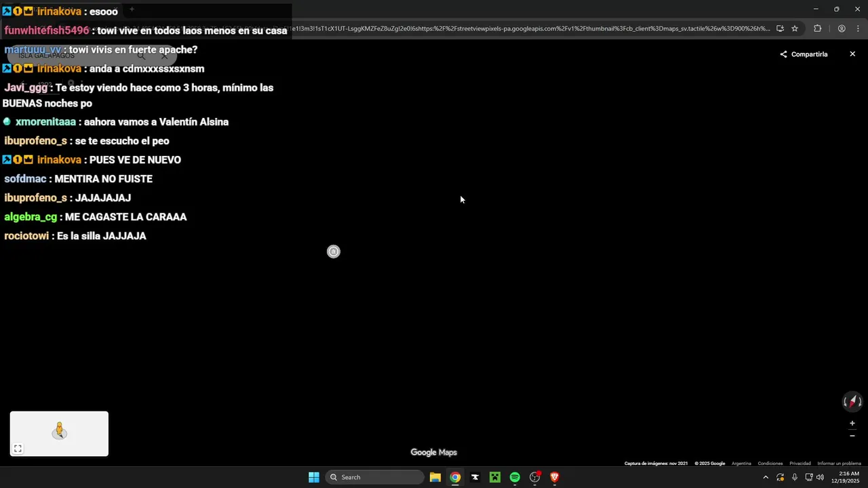Click the install app icon in address bar
Viewport: 868px width, 488px height.
point(780,28)
